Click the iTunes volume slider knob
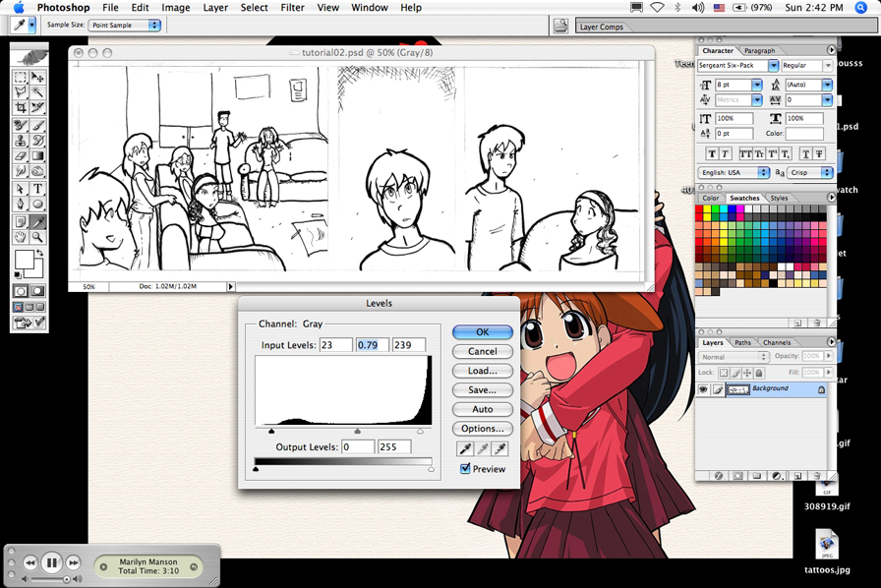Image resolution: width=881 pixels, height=588 pixels. click(67, 579)
